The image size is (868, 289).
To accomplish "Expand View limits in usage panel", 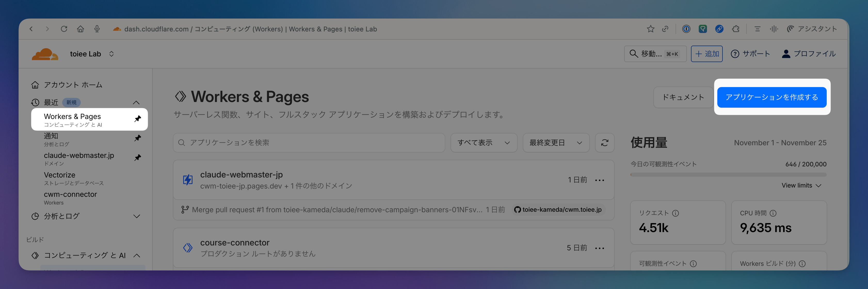I will 801,186.
